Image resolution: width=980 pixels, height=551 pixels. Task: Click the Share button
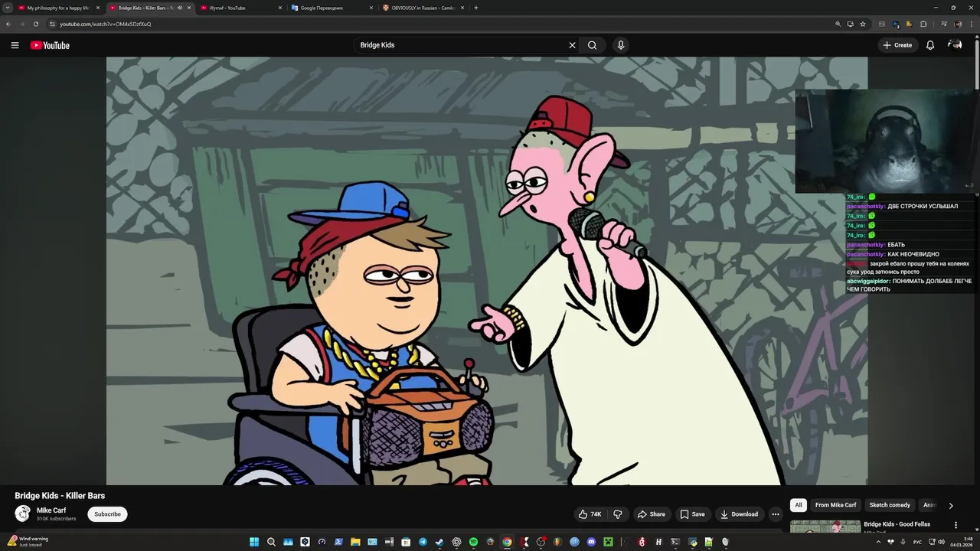[x=652, y=514]
